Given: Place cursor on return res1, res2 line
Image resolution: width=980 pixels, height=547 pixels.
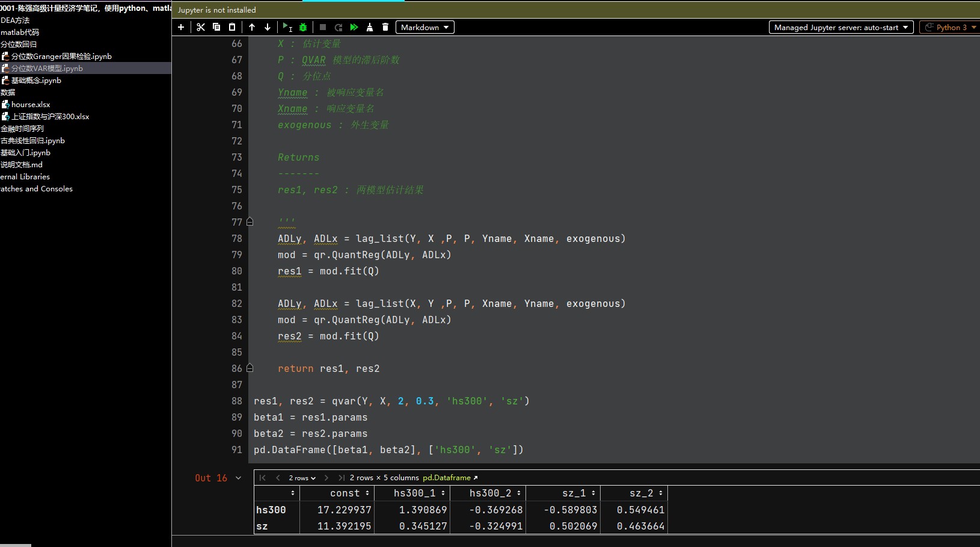Looking at the screenshot, I should pos(328,368).
